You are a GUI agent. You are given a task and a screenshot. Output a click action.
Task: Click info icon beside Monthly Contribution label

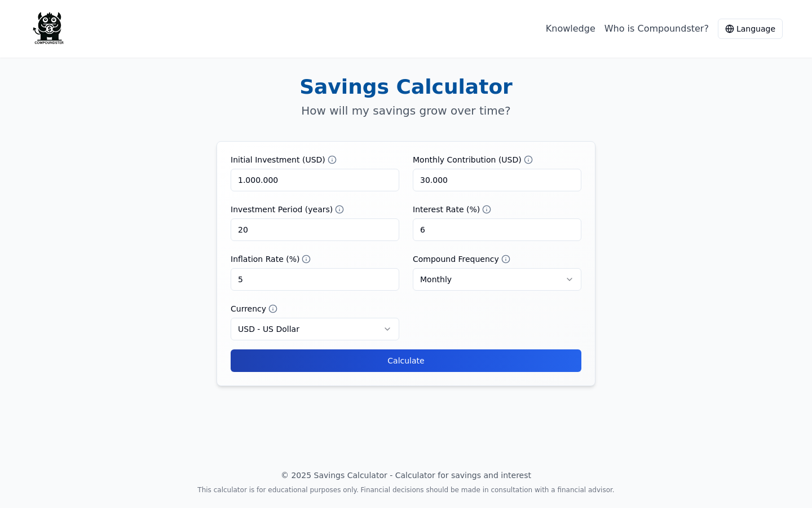(528, 160)
